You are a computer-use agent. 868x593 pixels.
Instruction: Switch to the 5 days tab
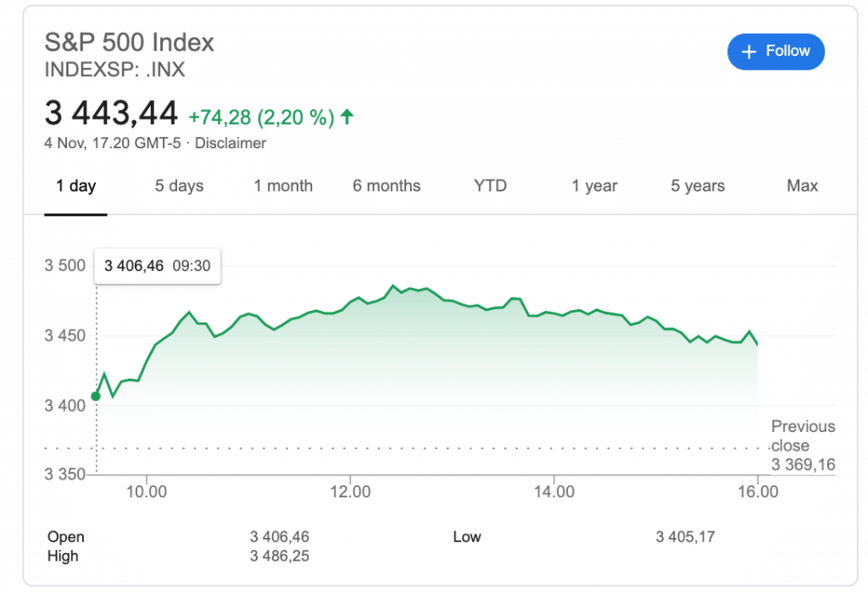click(x=179, y=186)
